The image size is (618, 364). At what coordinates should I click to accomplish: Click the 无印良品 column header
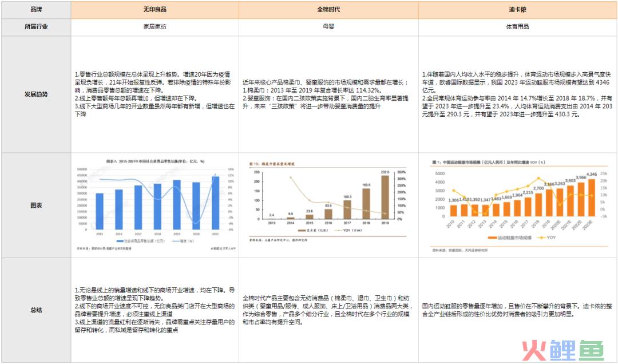[x=155, y=10]
